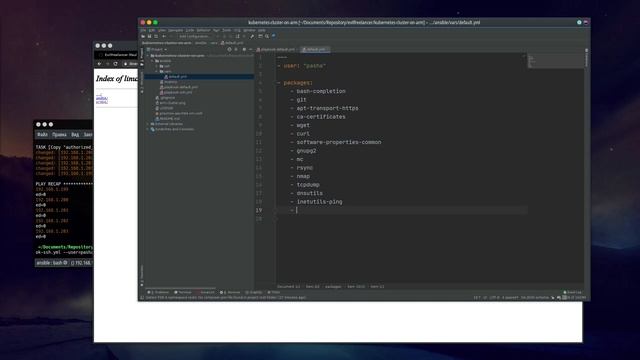
Task: Open the Edit menu in the IDE
Action: tap(151, 30)
